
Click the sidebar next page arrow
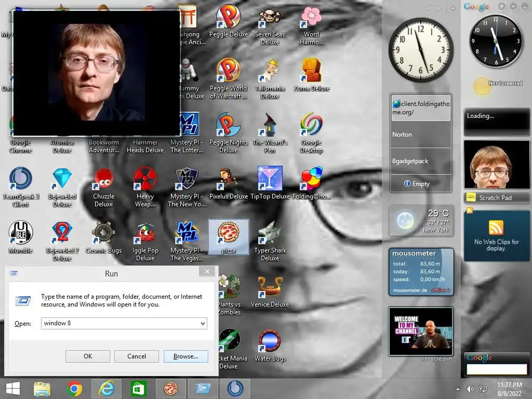(438, 8)
